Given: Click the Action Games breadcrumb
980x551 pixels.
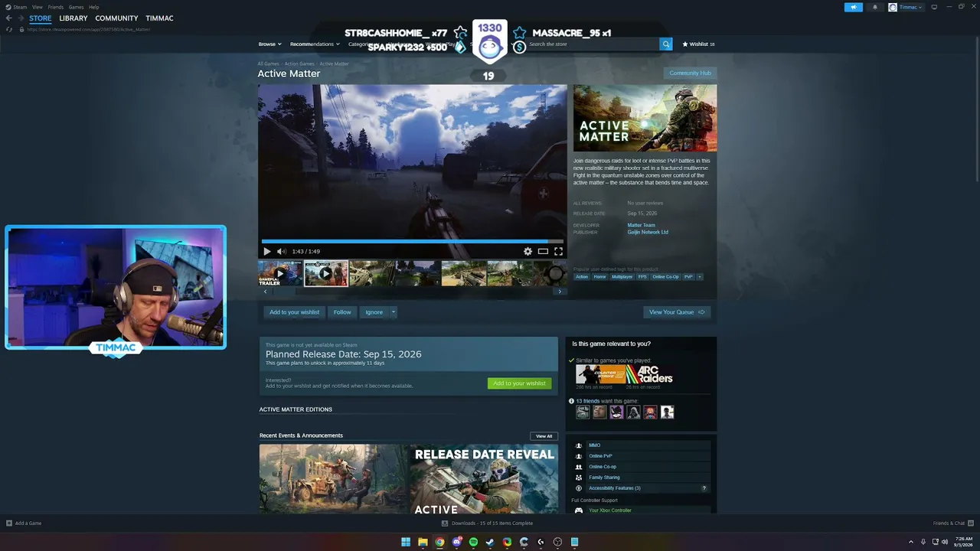Looking at the screenshot, I should tap(299, 64).
